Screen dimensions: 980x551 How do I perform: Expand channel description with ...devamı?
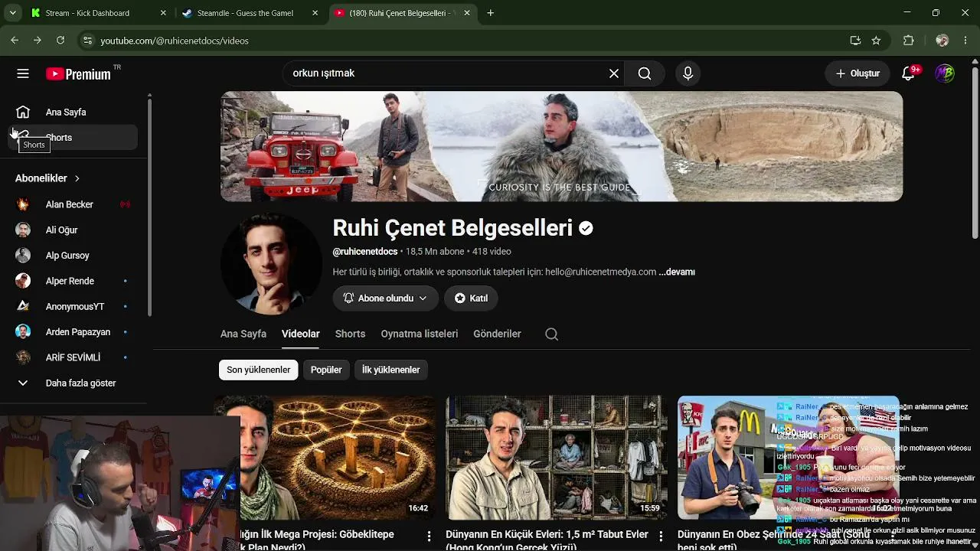pyautogui.click(x=677, y=272)
